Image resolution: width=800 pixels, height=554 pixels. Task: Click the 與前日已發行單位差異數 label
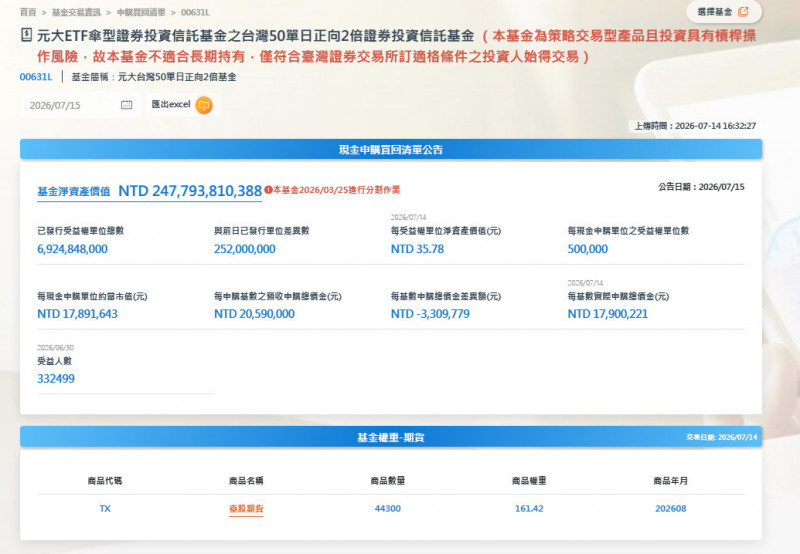[262, 231]
